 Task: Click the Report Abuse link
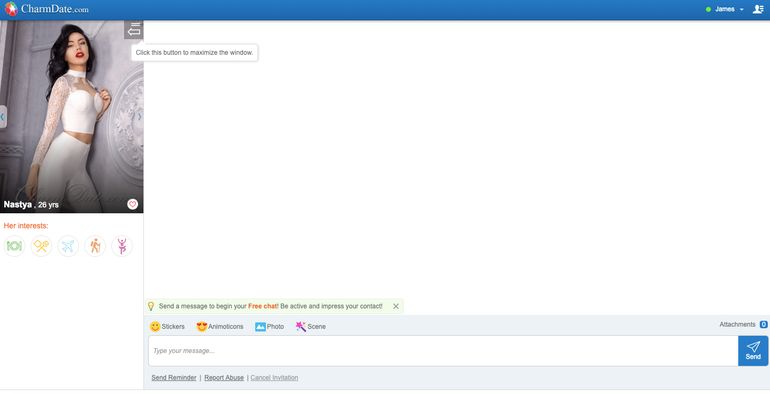224,378
